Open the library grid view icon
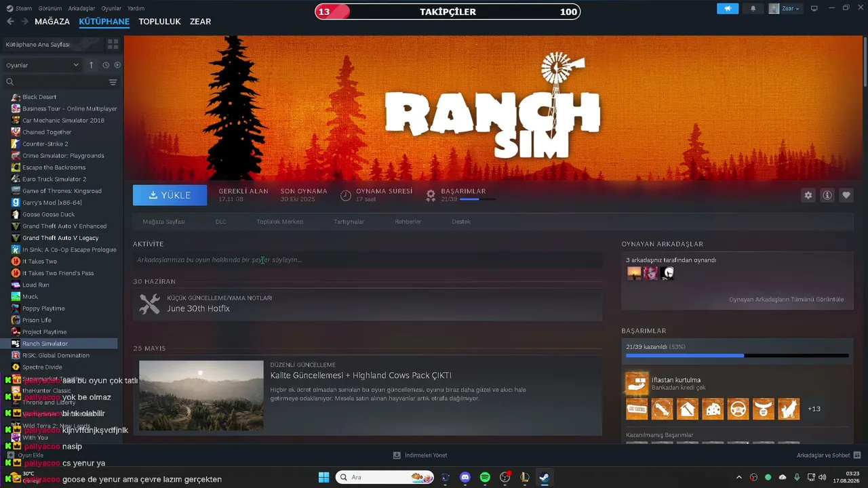The image size is (868, 488). pos(113,44)
